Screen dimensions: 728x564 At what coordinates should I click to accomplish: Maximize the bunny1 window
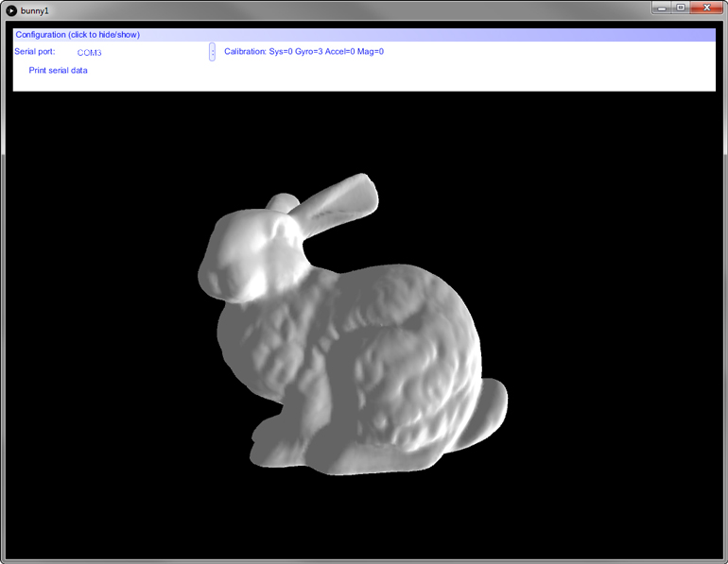coord(681,8)
